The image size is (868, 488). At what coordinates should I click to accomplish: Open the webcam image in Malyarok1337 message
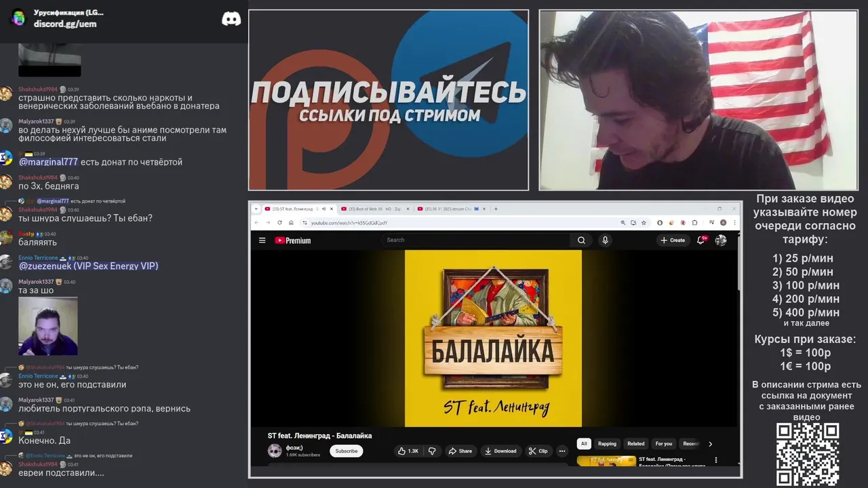pyautogui.click(x=47, y=326)
